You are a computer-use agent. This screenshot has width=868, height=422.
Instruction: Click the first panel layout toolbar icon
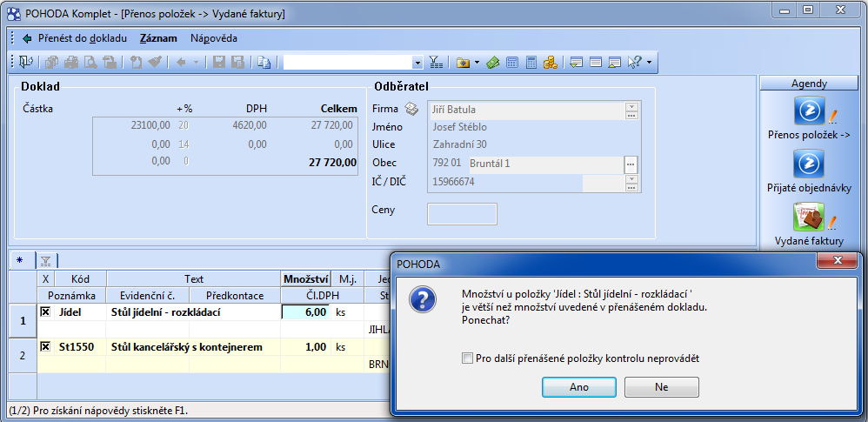tap(577, 63)
